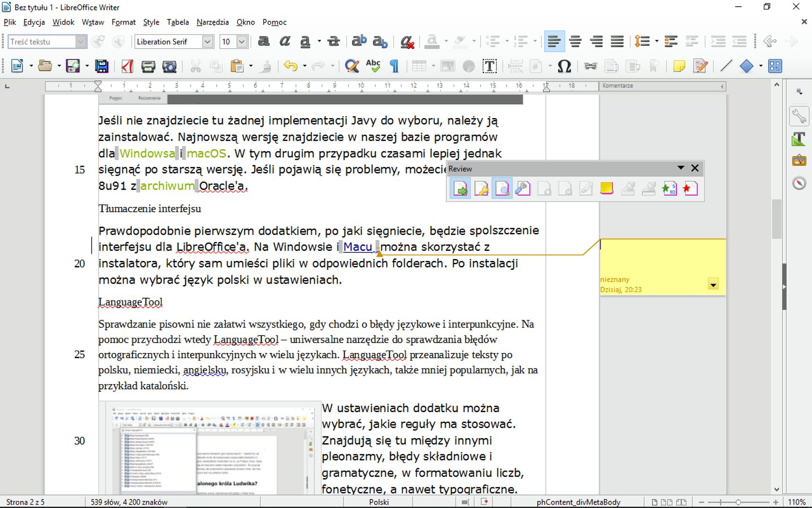Follow the macOS hyperlink
812x508 pixels.
(206, 153)
